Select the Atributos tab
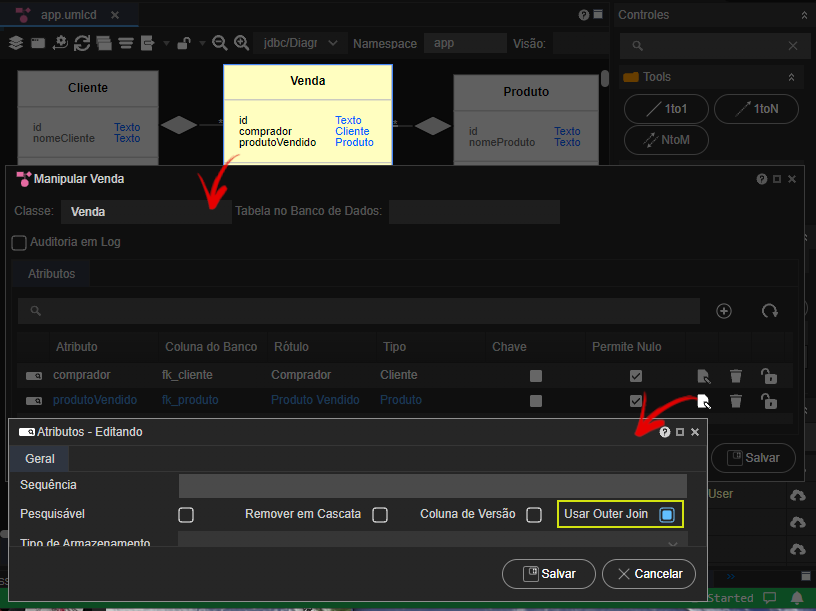 [x=51, y=274]
